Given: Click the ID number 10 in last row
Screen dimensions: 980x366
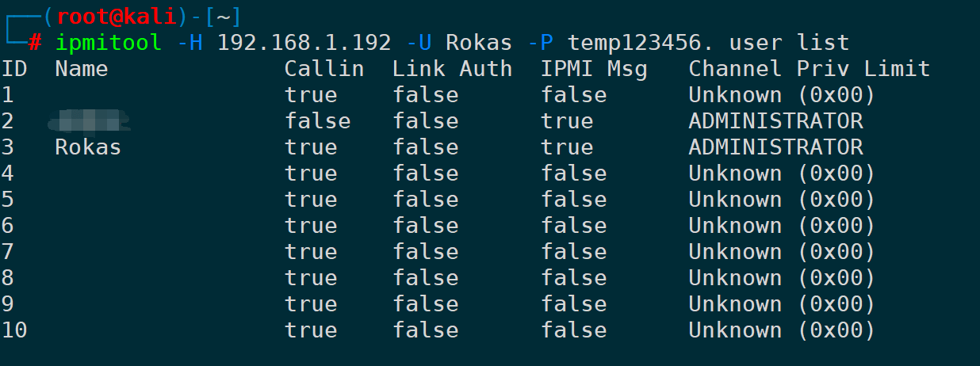Looking at the screenshot, I should point(14,330).
